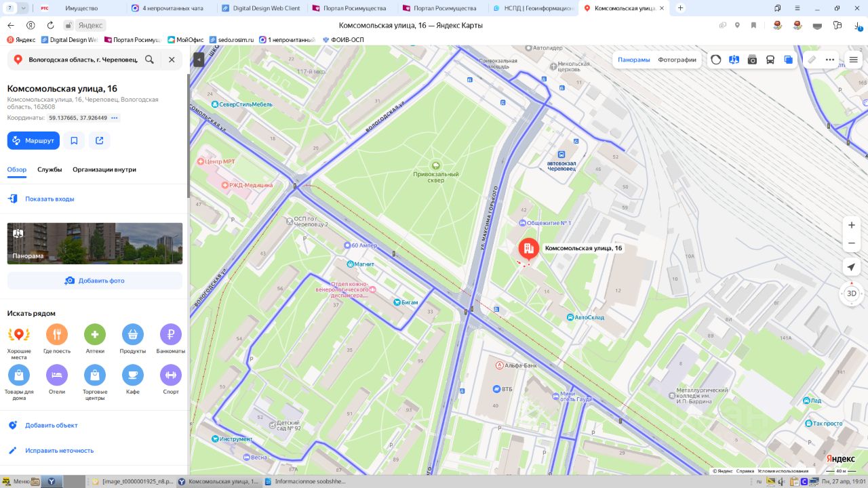Search nearby Спорт venues
868x488 pixels.
171,380
